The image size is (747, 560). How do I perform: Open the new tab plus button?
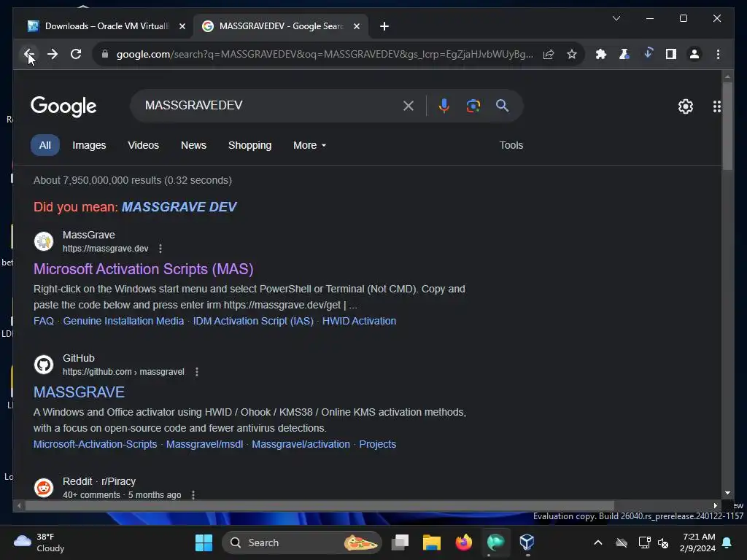(384, 26)
